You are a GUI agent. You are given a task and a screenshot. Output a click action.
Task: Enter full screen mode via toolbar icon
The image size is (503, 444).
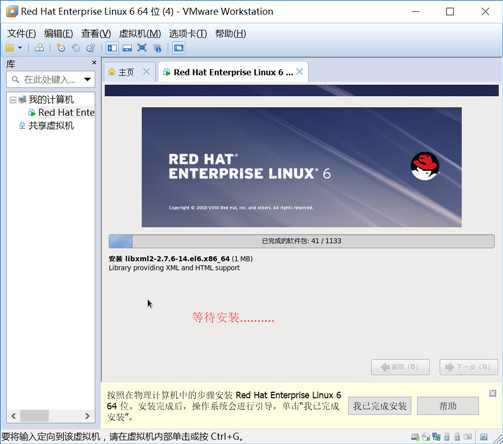tap(142, 48)
